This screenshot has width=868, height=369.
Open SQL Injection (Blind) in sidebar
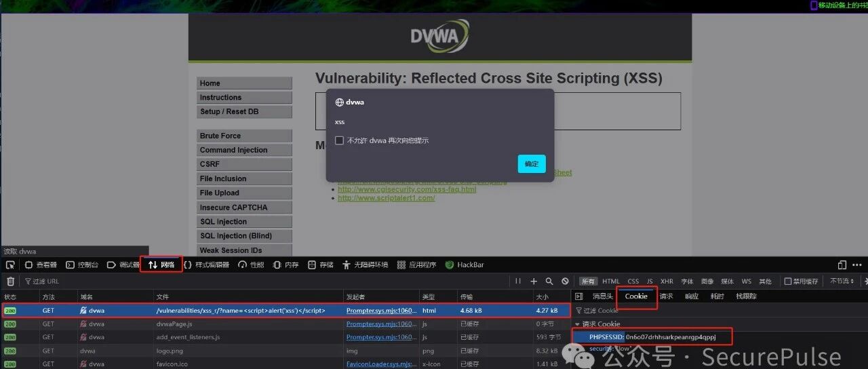pyautogui.click(x=244, y=235)
